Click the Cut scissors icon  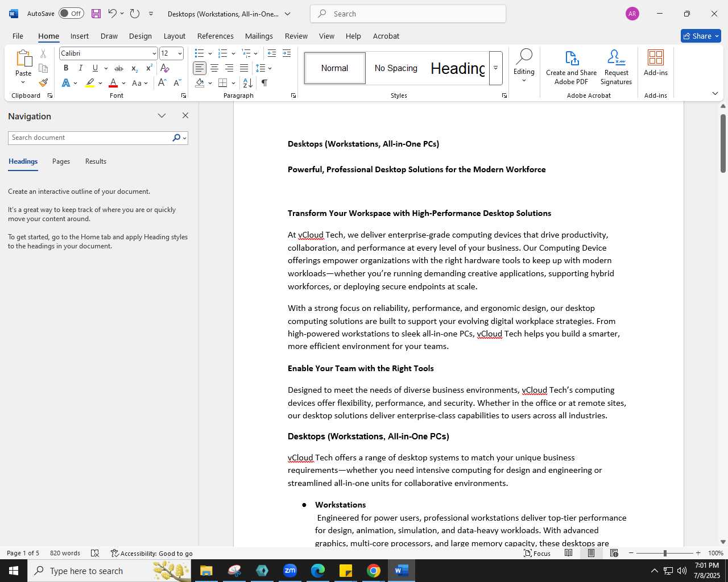click(43, 54)
